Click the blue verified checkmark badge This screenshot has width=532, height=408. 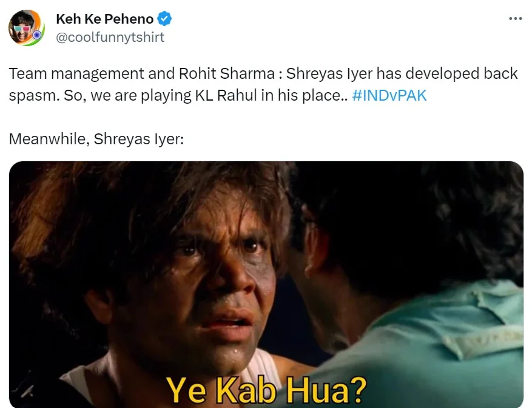coord(164,19)
